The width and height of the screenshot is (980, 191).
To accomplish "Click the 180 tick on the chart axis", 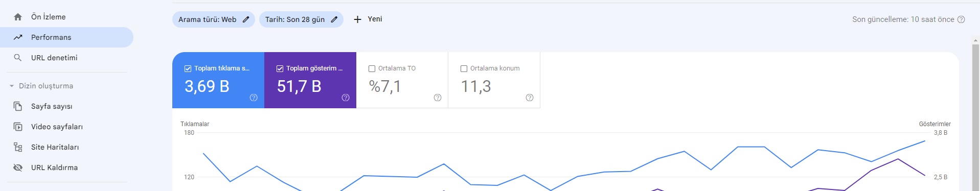I will [x=189, y=133].
